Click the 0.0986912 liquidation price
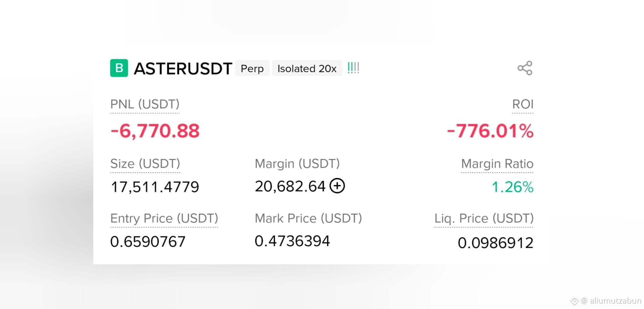 495,243
